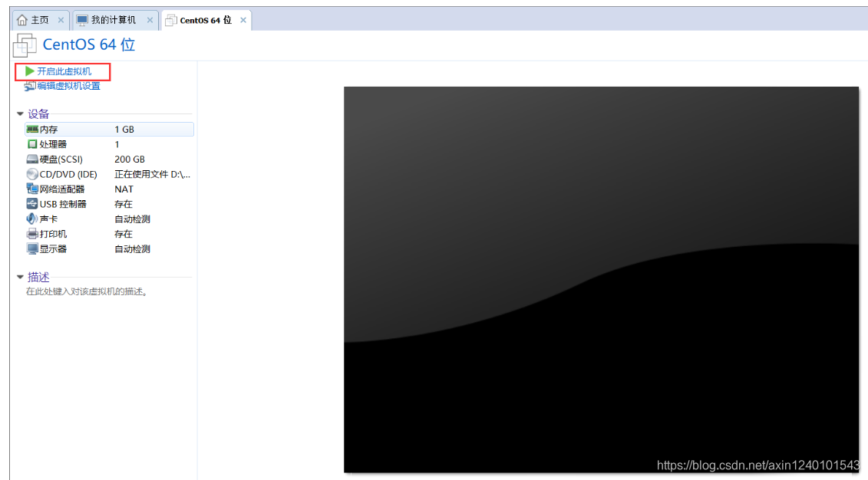
Task: Click 存在 value for 打印机
Action: [124, 234]
